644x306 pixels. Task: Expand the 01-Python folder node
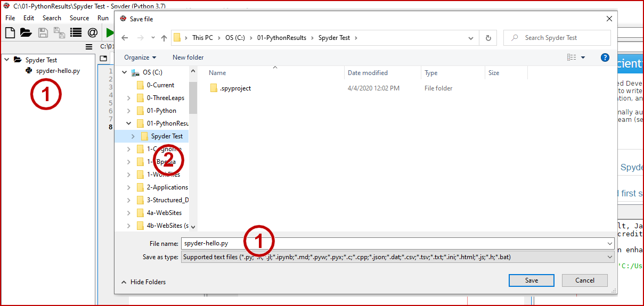(x=128, y=111)
